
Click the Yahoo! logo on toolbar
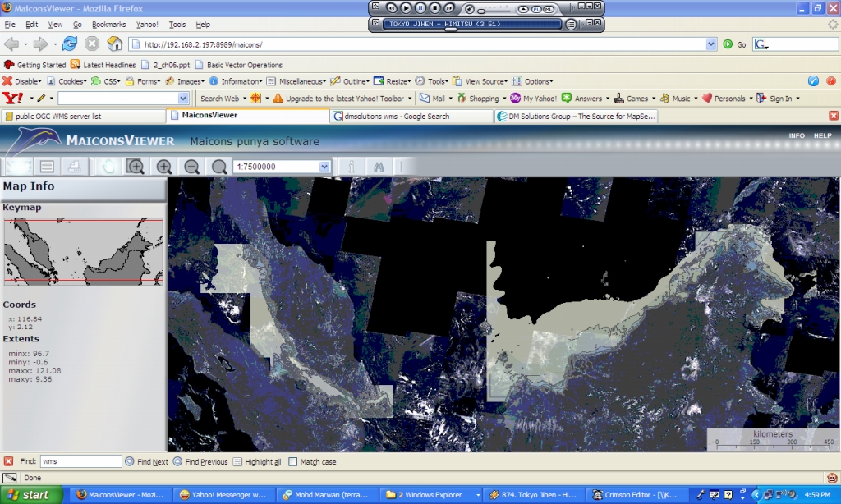click(x=13, y=99)
